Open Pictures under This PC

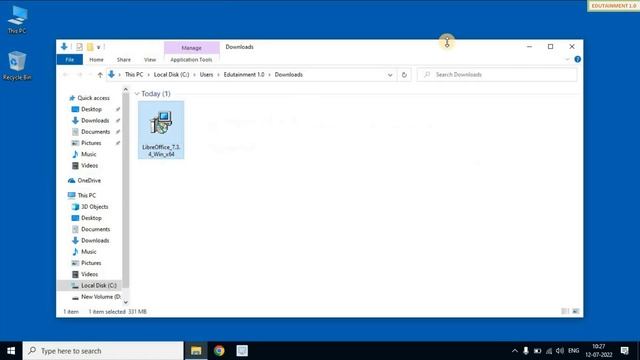point(91,263)
